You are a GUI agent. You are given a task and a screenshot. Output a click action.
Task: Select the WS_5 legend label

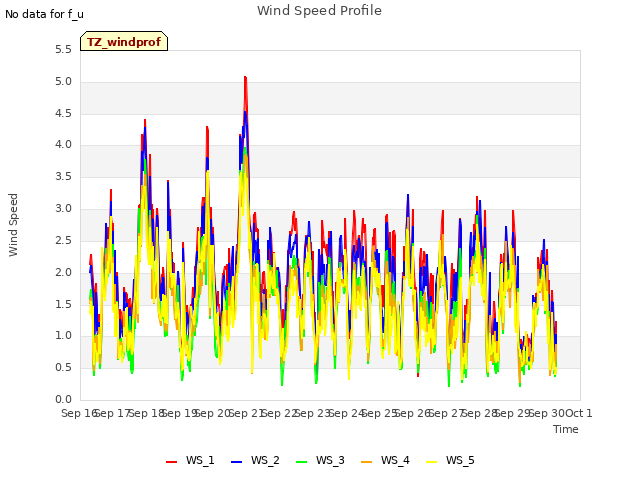(460, 460)
